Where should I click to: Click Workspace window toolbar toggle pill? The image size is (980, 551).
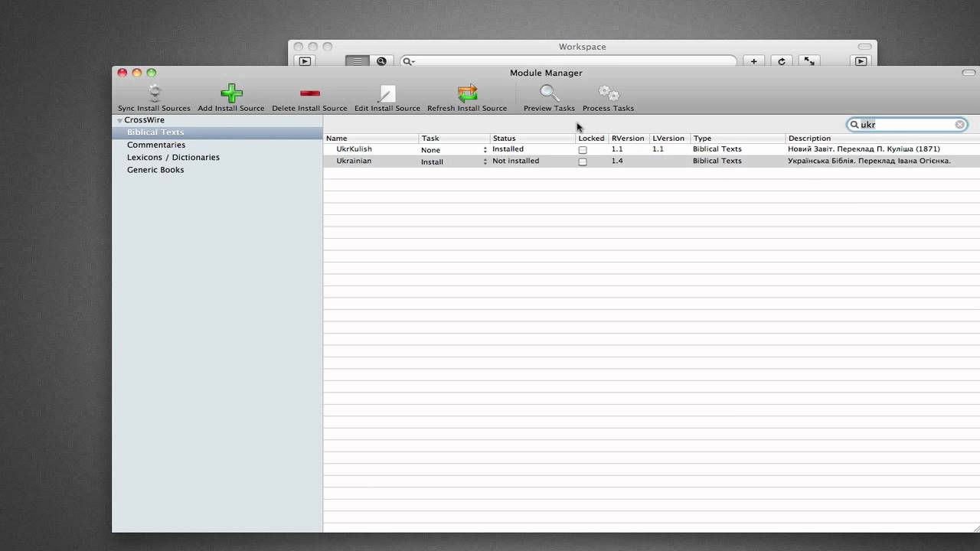(x=864, y=47)
